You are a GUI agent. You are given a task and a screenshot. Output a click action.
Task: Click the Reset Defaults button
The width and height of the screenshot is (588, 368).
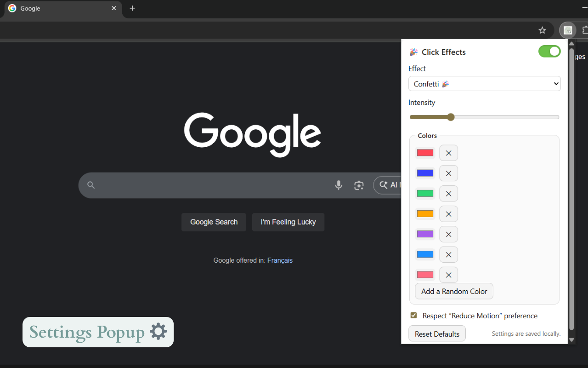[x=437, y=334]
